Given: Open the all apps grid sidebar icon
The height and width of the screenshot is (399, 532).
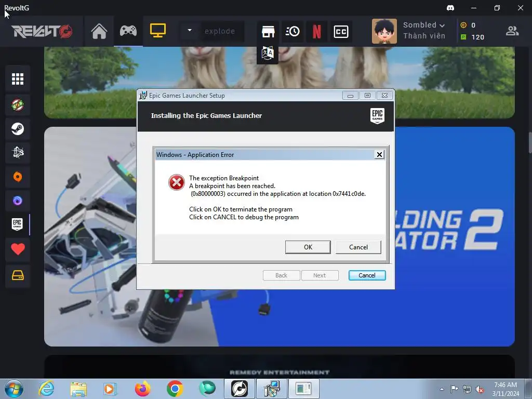Looking at the screenshot, I should click(18, 79).
